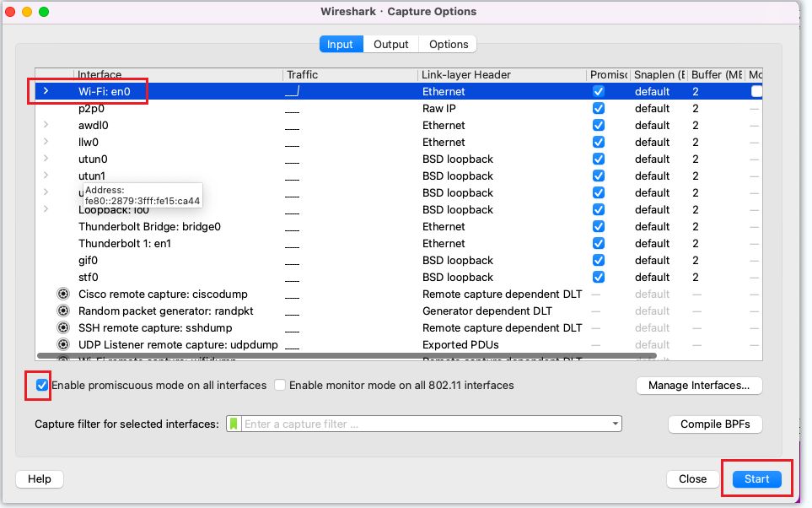Open settings gear for Random packet generator
This screenshot has width=812, height=508.
62,311
